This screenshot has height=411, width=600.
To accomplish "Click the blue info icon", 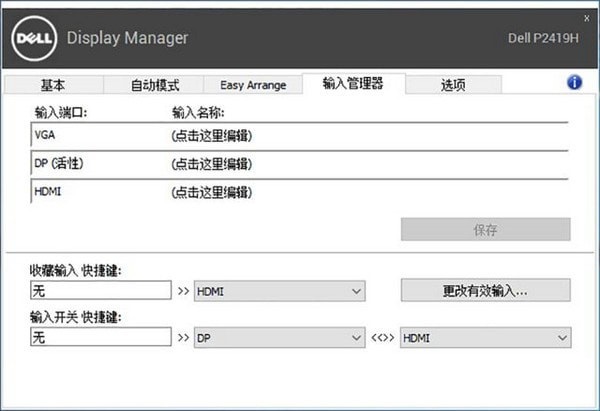I will pos(574,83).
